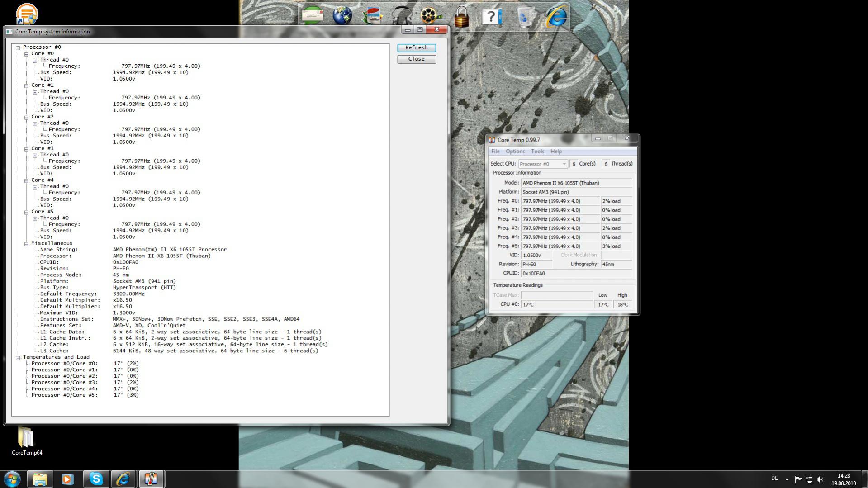Open the padlock icon in the dock
Screen dimensions: 868x488
[x=461, y=17]
